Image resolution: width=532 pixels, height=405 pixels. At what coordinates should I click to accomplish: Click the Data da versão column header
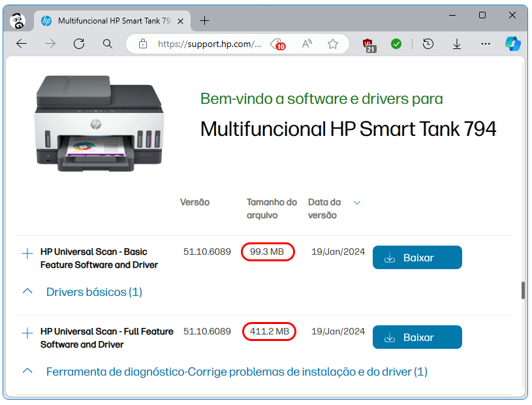(x=324, y=209)
